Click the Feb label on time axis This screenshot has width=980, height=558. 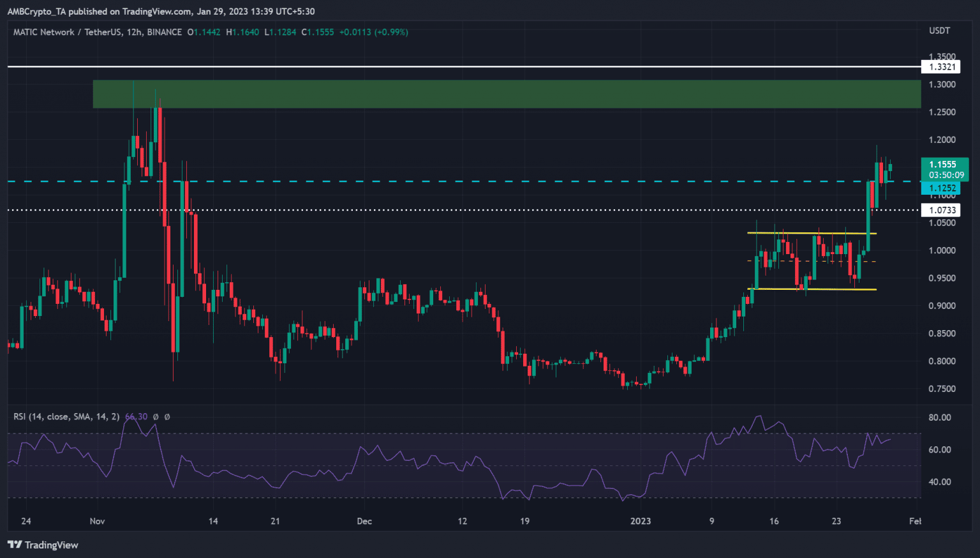915,521
